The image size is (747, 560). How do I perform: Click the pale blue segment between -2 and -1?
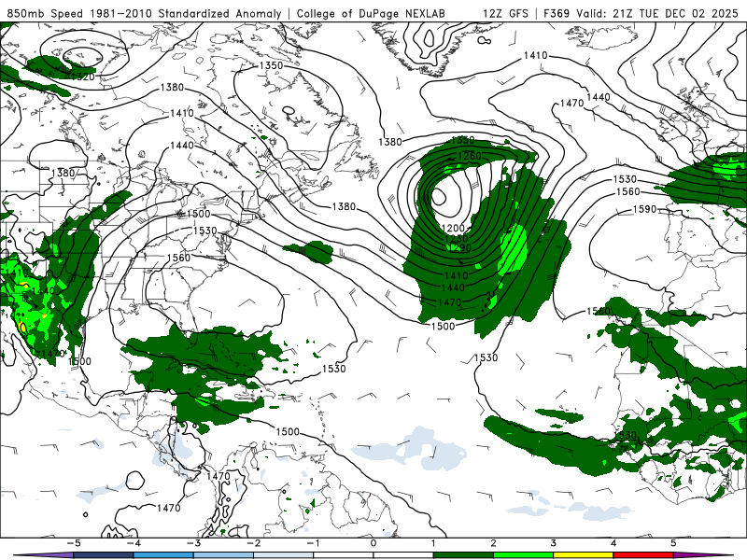pyautogui.click(x=283, y=555)
